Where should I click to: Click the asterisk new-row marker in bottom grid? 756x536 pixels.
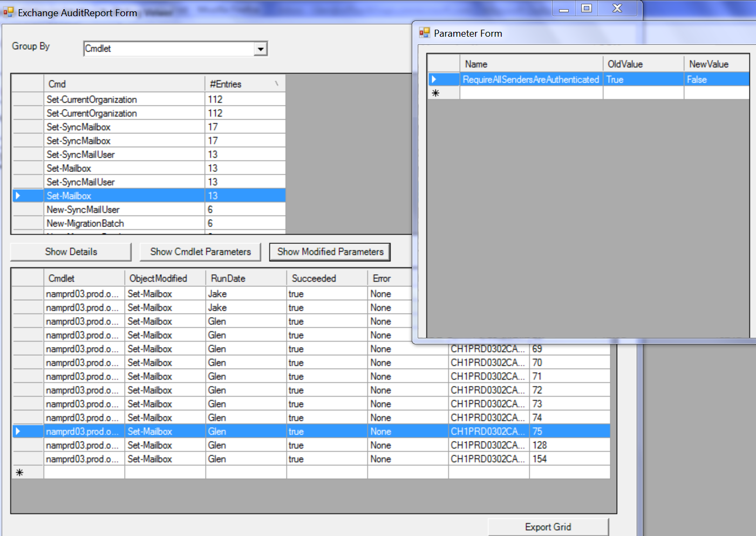[20, 472]
